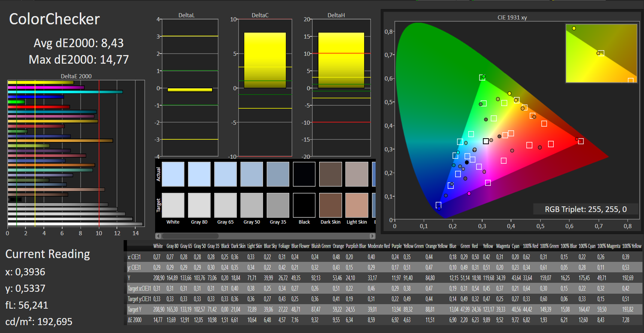Click the 192,69 cell under 100% Yellow
Image resolution: width=644 pixels, height=333 pixels.
click(628, 278)
